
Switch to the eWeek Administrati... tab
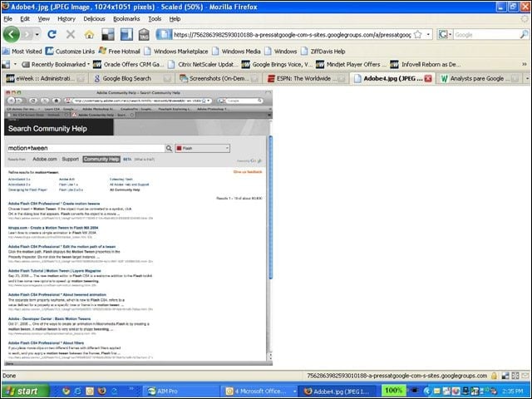[45, 78]
